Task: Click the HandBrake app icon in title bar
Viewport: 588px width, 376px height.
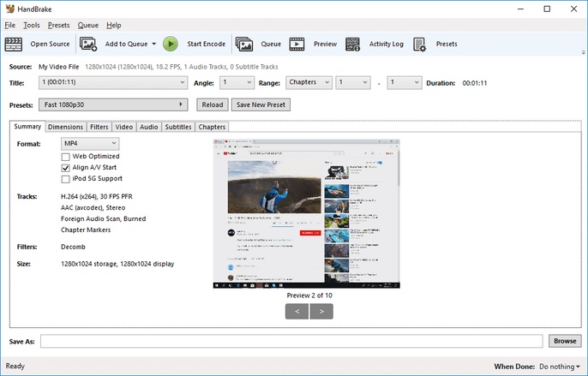Action: (x=9, y=9)
